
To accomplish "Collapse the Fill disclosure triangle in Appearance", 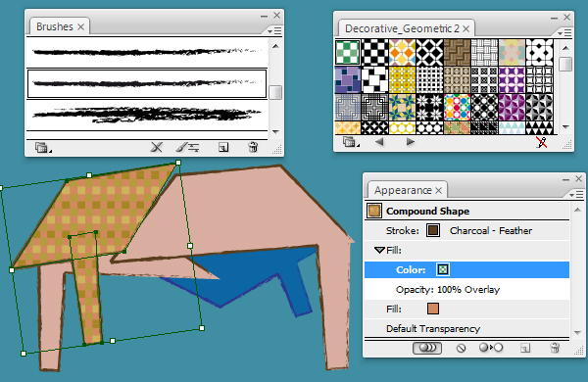I will coord(379,250).
